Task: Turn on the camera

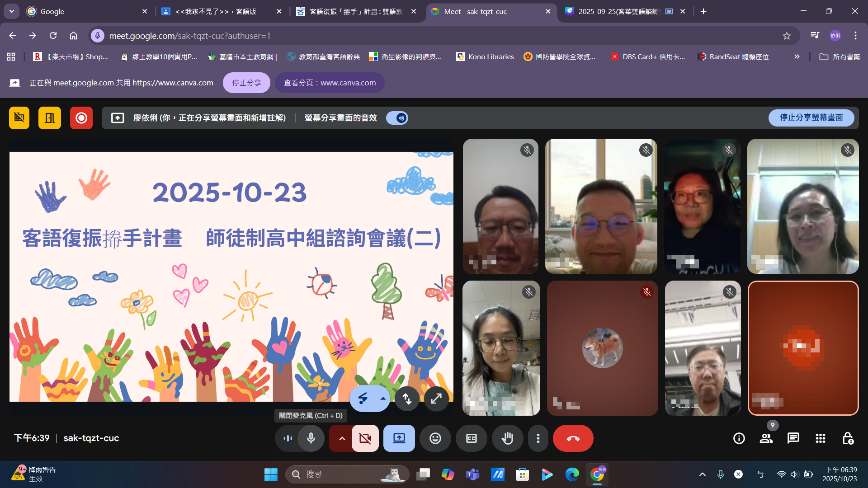Action: [x=365, y=438]
